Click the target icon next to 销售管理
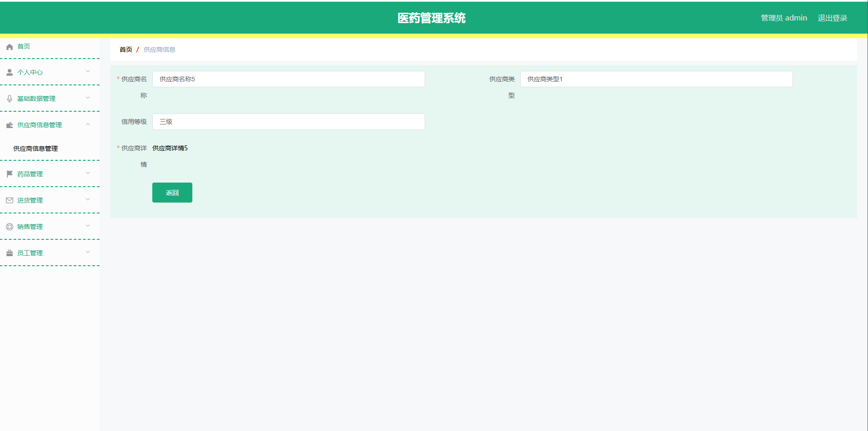Viewport: 868px width, 431px height. (9, 226)
